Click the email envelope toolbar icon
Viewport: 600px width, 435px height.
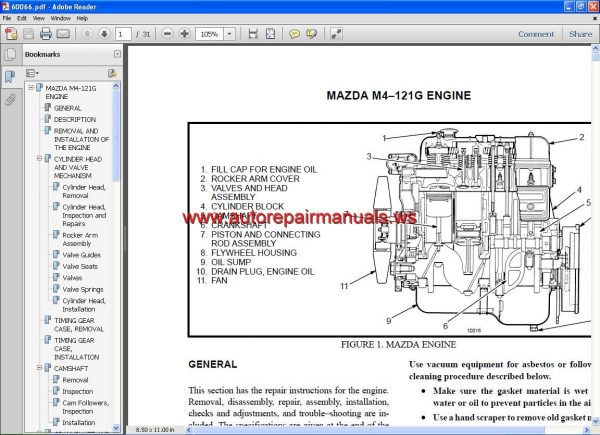pyautogui.click(x=63, y=34)
